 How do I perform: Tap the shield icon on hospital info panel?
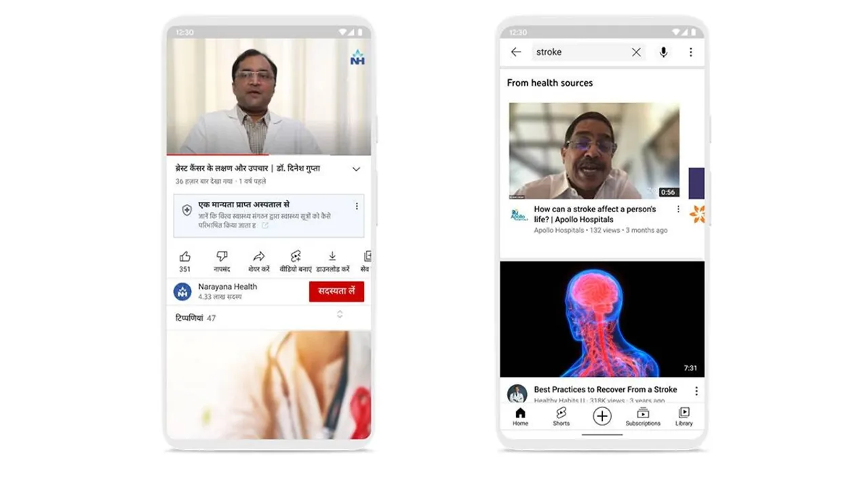(187, 210)
